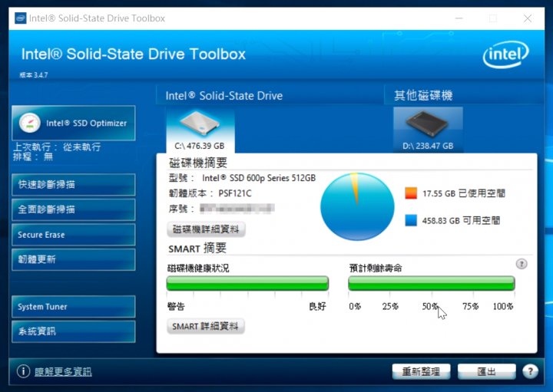Select the C:\ 476.39 GB drive
The width and height of the screenshot is (553, 392).
pos(200,130)
